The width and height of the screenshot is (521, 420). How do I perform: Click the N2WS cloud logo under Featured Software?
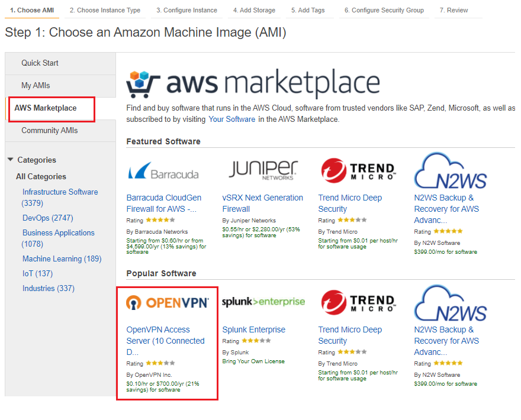(x=450, y=170)
